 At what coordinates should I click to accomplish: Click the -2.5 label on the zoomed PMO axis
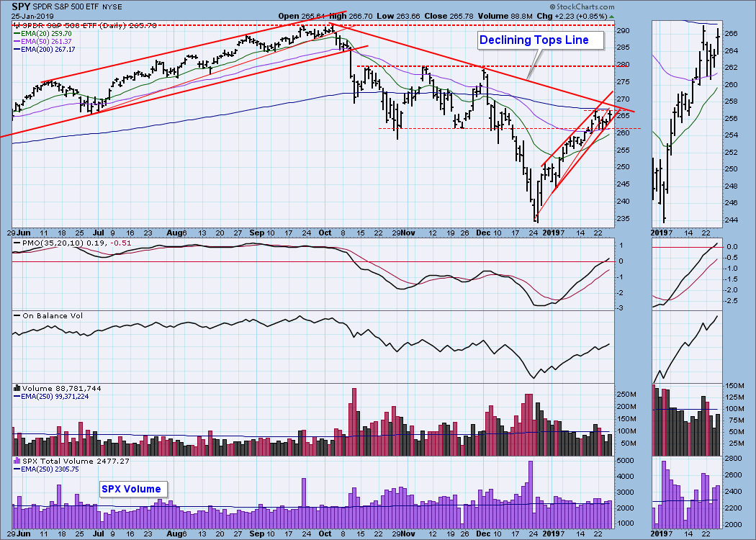tap(732, 300)
